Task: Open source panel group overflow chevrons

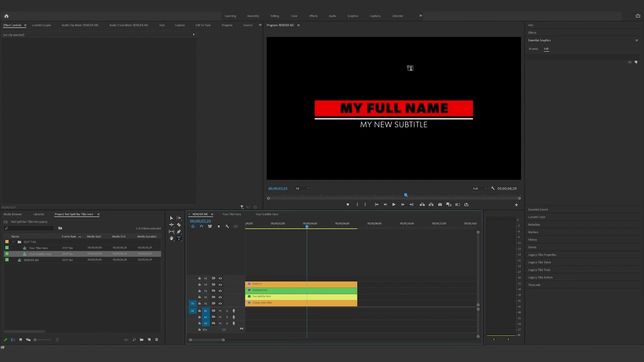Action: [260, 25]
